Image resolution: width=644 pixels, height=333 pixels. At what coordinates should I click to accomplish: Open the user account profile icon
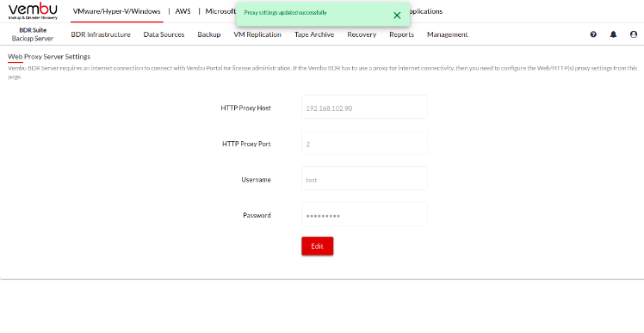634,34
